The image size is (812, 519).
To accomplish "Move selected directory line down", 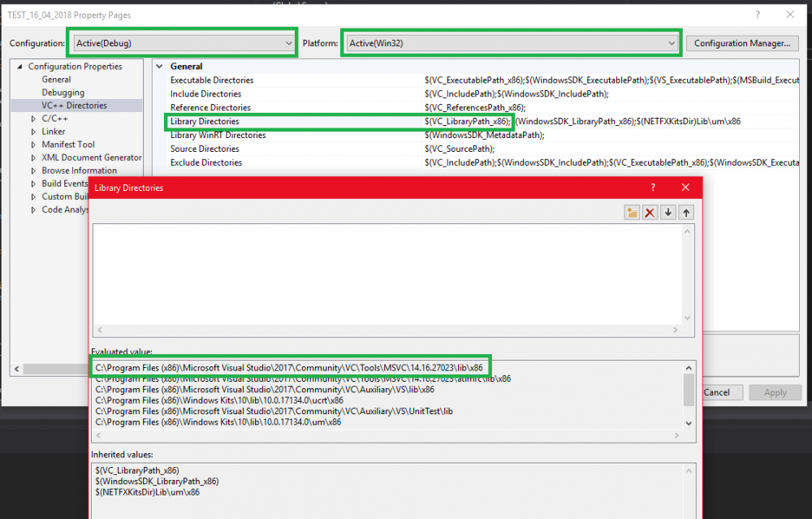I will [667, 211].
